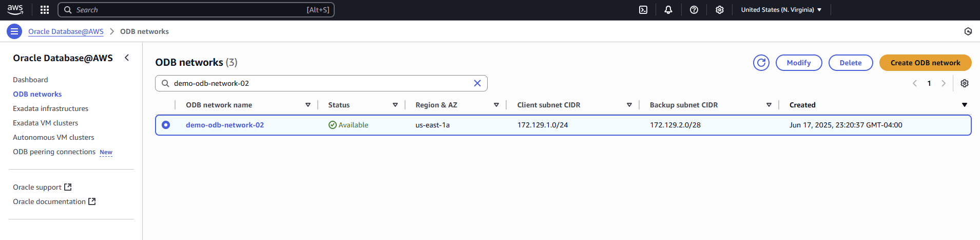Follow the Oracle Database@AWS breadcrumb link
Image resolution: width=980 pixels, height=240 pixels.
[66, 31]
